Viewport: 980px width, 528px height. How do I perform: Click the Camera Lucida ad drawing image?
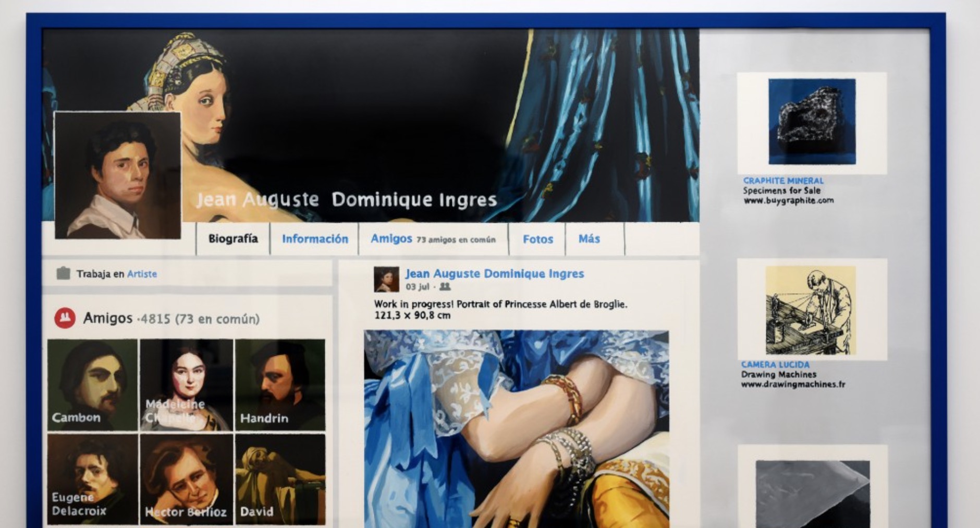(x=811, y=310)
